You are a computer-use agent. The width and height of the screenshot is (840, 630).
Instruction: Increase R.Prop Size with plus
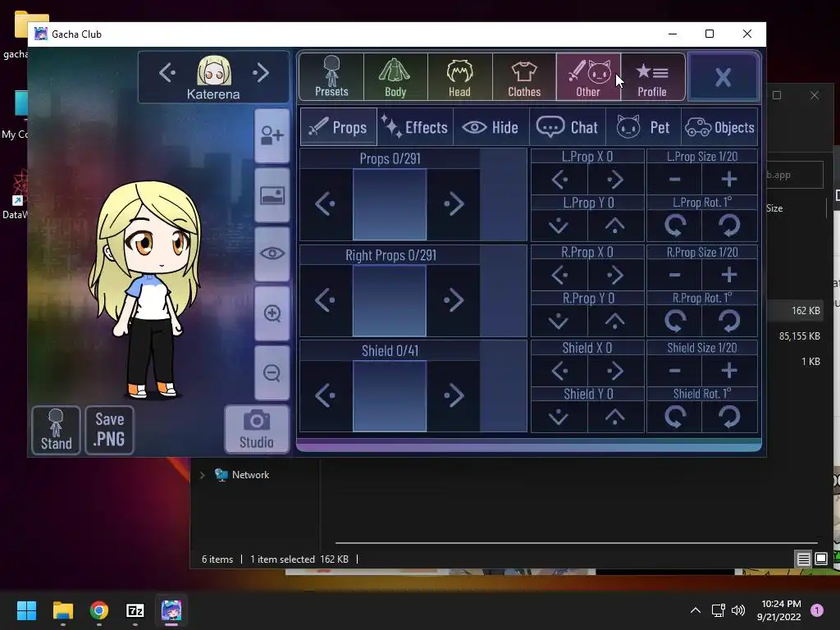(x=729, y=276)
